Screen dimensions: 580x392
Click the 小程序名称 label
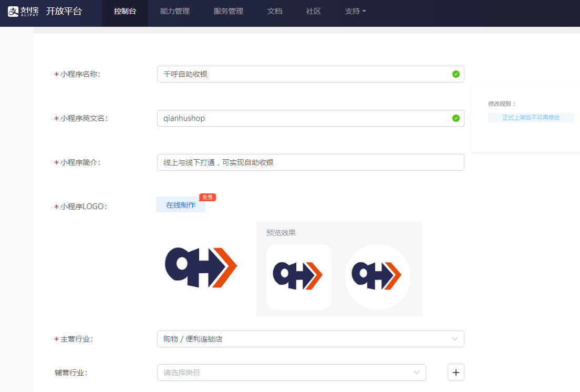pyautogui.click(x=80, y=74)
